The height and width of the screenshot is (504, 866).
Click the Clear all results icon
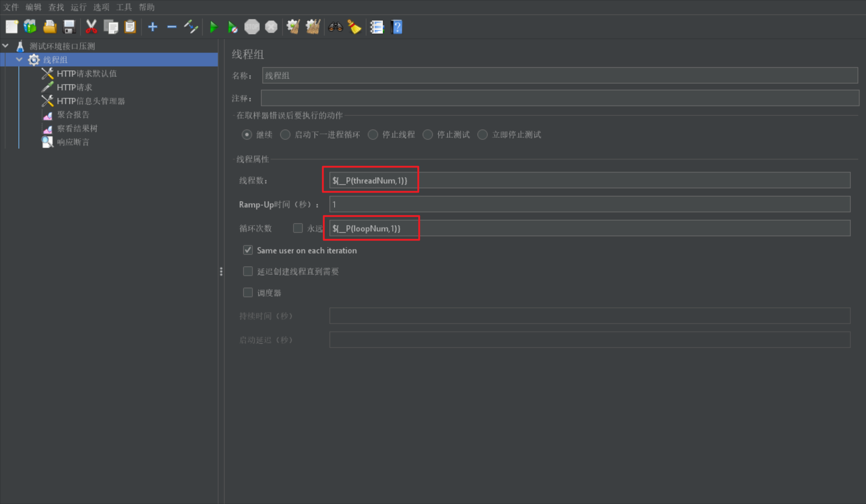point(313,27)
